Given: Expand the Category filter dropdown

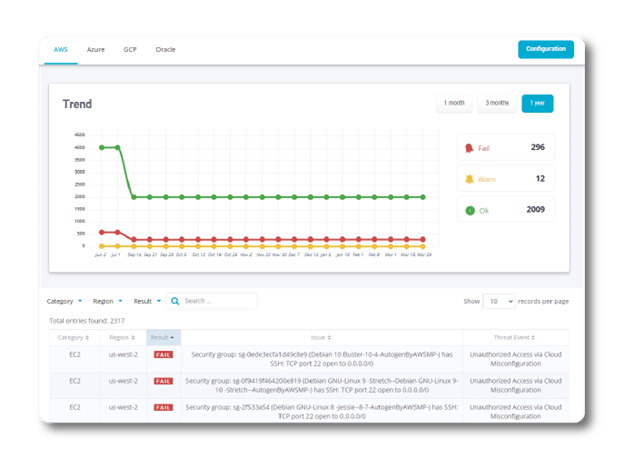Looking at the screenshot, I should point(64,301).
